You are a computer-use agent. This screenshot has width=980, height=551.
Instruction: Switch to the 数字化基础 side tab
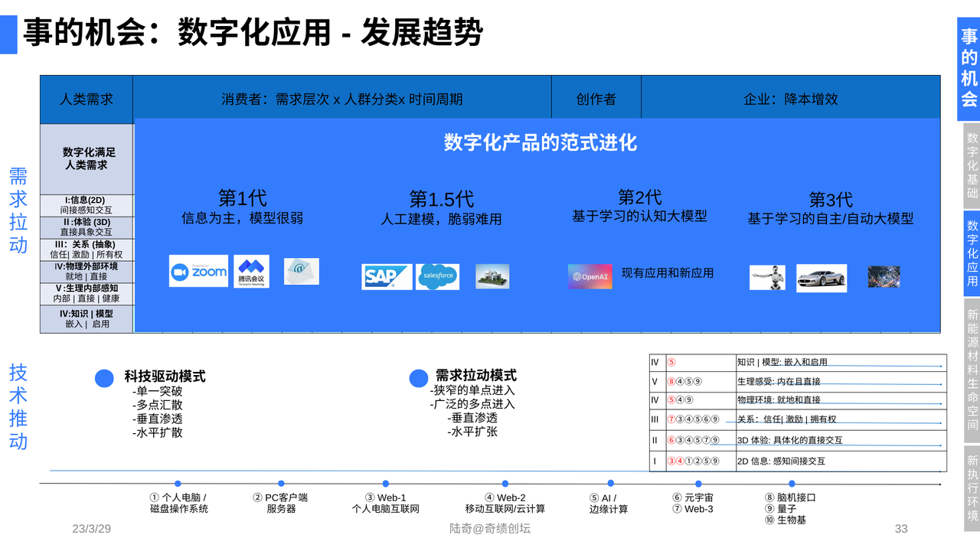972,166
